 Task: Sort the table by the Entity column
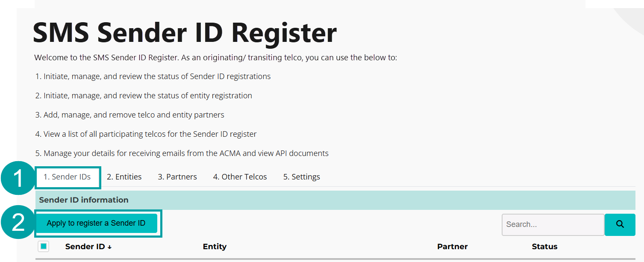point(215,247)
